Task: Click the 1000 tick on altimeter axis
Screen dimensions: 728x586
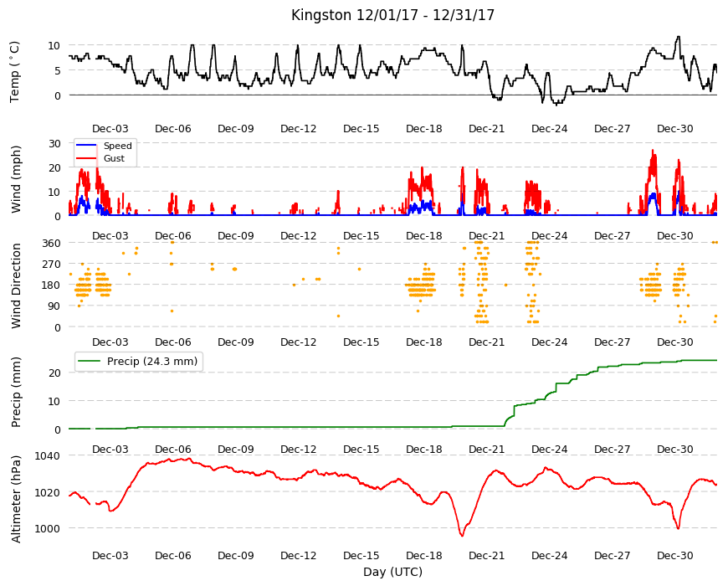Action: pos(48,528)
